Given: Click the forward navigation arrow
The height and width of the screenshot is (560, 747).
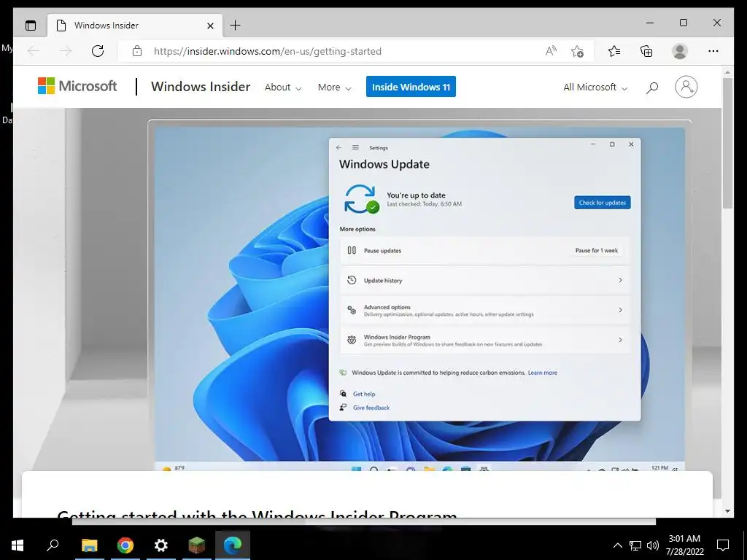Looking at the screenshot, I should point(66,51).
